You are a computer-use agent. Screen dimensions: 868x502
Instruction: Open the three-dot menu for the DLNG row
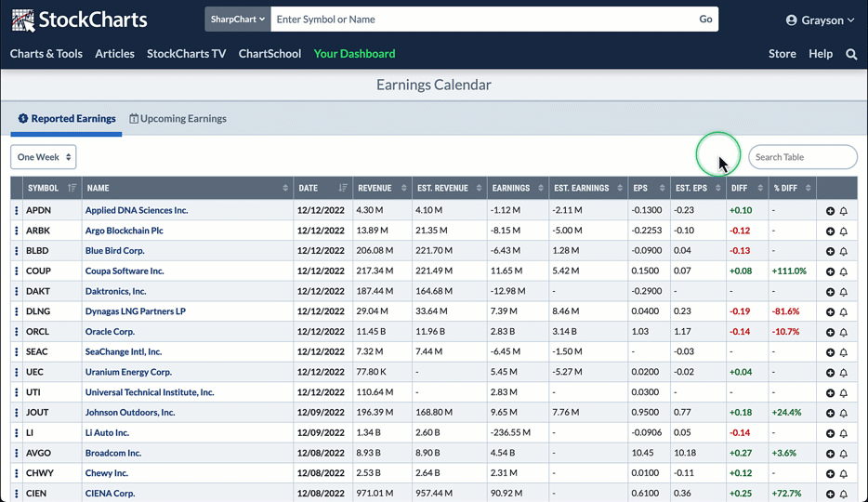click(x=17, y=311)
